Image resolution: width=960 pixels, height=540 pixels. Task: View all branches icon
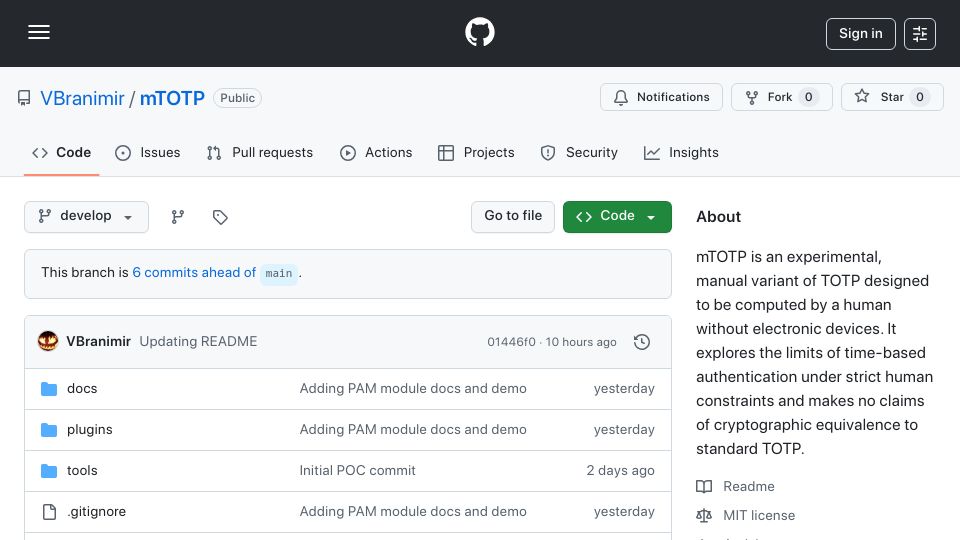178,217
